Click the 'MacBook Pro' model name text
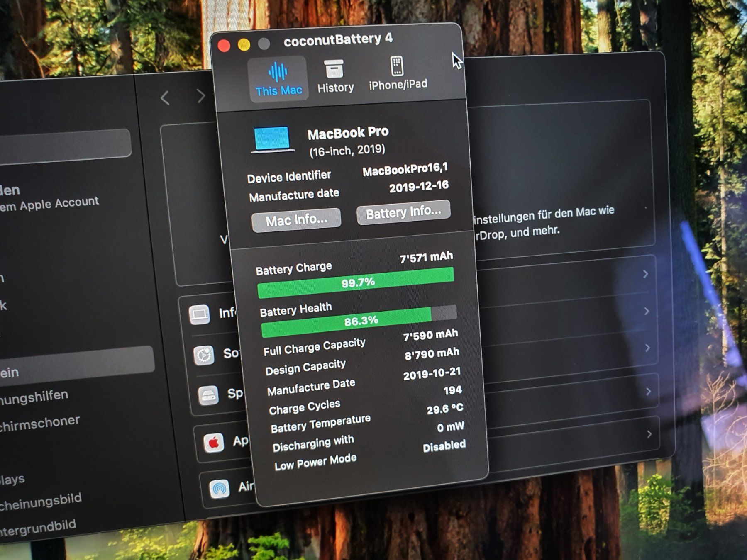 [348, 133]
